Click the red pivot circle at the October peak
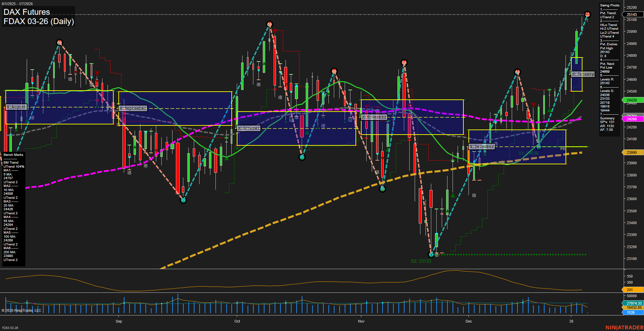 [270, 24]
